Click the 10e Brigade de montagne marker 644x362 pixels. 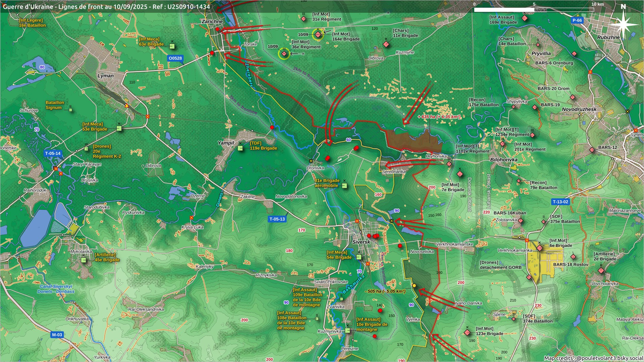347,330
